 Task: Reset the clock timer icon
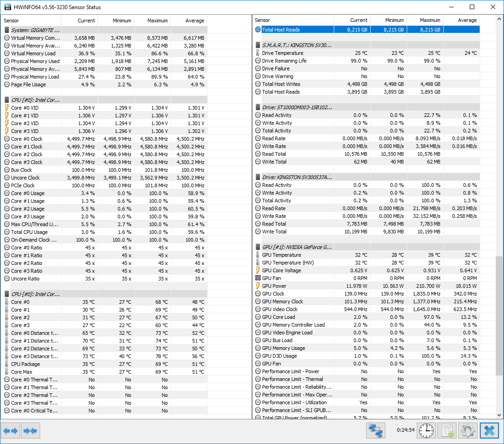tap(426, 430)
